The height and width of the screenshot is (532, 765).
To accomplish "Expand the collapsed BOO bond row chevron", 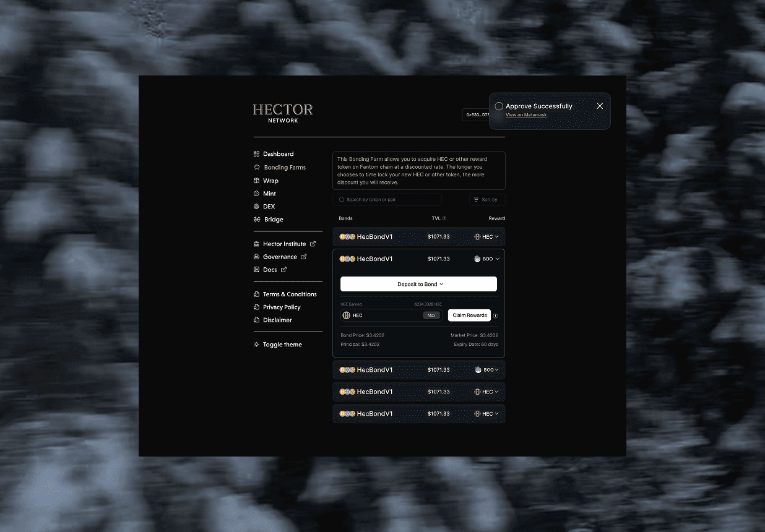I will point(498,370).
